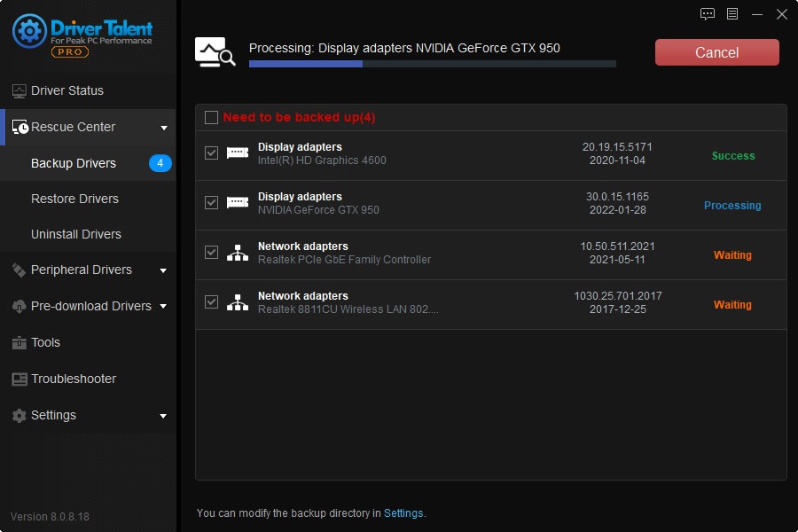Open the feedback chat icon in title bar
The height and width of the screenshot is (532, 798).
pos(708,14)
